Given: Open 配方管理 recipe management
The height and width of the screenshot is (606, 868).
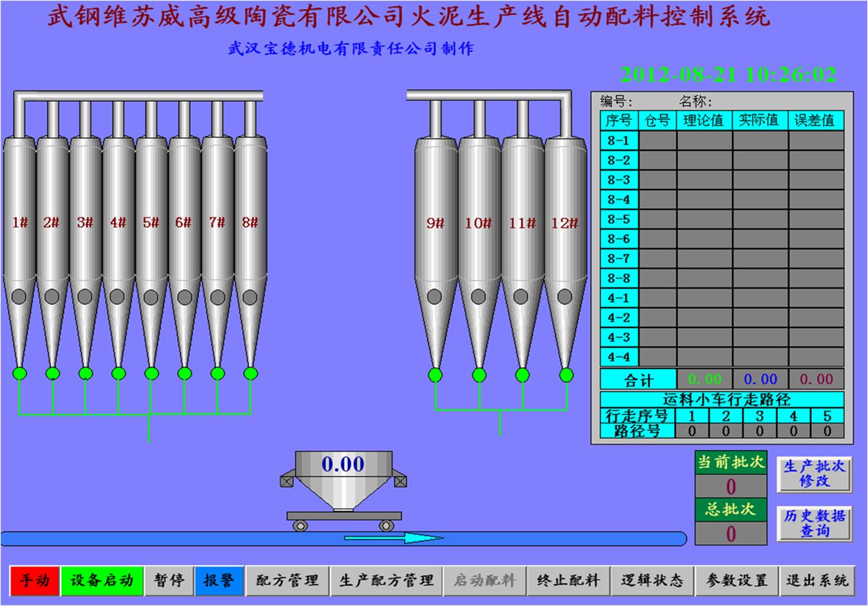Looking at the screenshot, I should (x=287, y=580).
